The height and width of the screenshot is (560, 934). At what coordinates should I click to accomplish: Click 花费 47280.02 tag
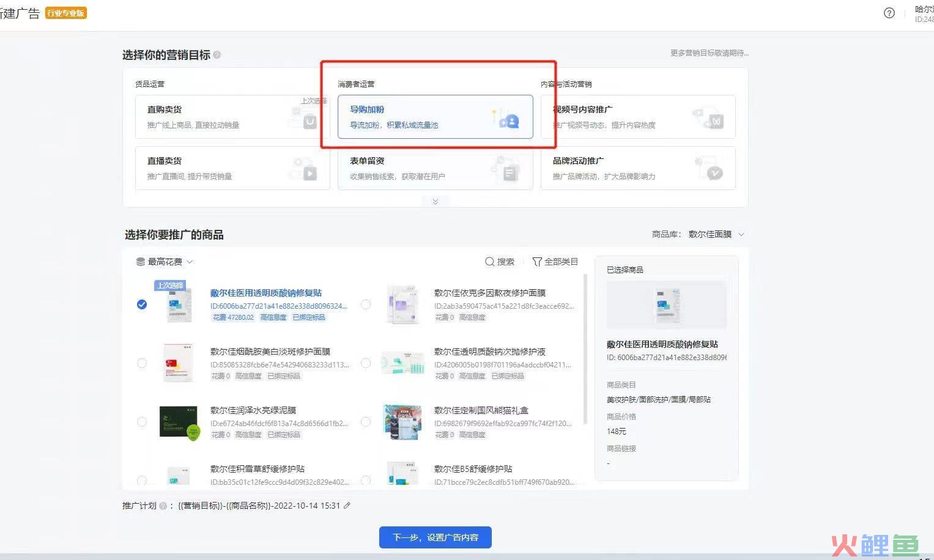point(233,317)
